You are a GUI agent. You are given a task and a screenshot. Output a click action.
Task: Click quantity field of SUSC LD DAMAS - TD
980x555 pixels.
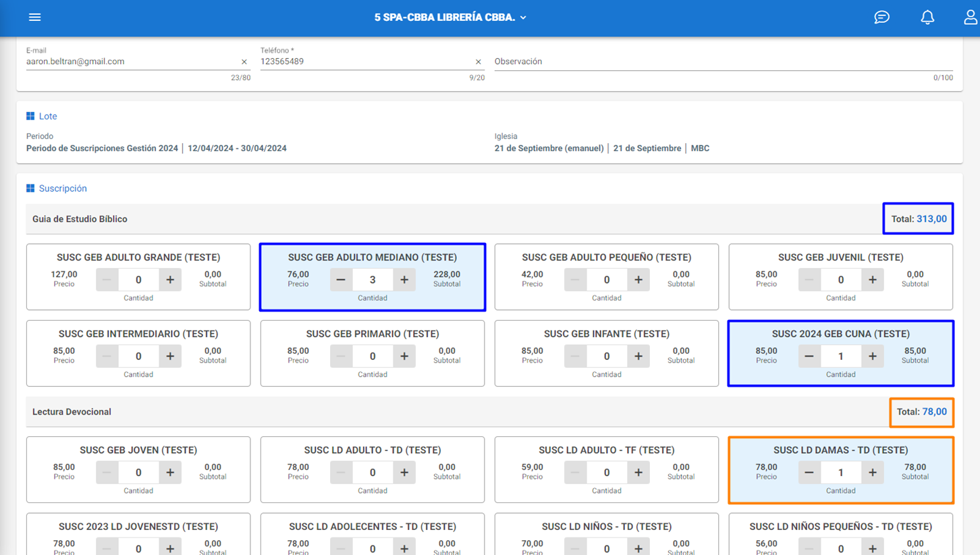841,473
